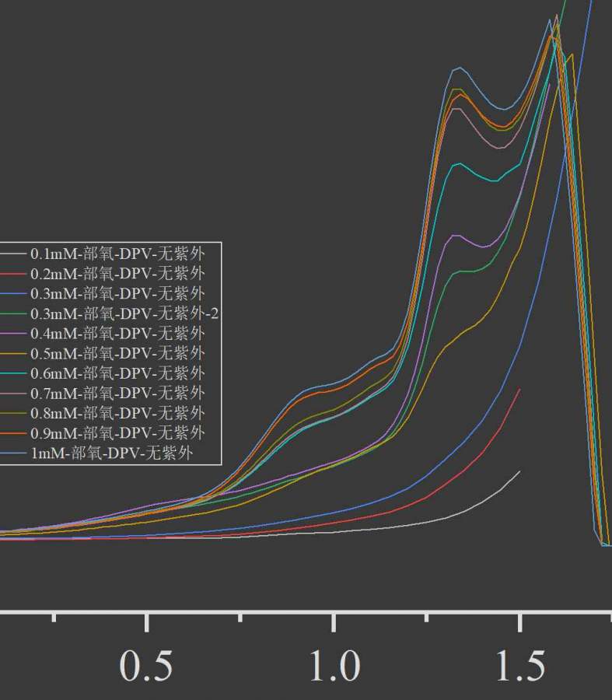Select the 0.5mM-部氧-DPV-无紫外 legend entry
The width and height of the screenshot is (612, 700).
click(x=117, y=353)
